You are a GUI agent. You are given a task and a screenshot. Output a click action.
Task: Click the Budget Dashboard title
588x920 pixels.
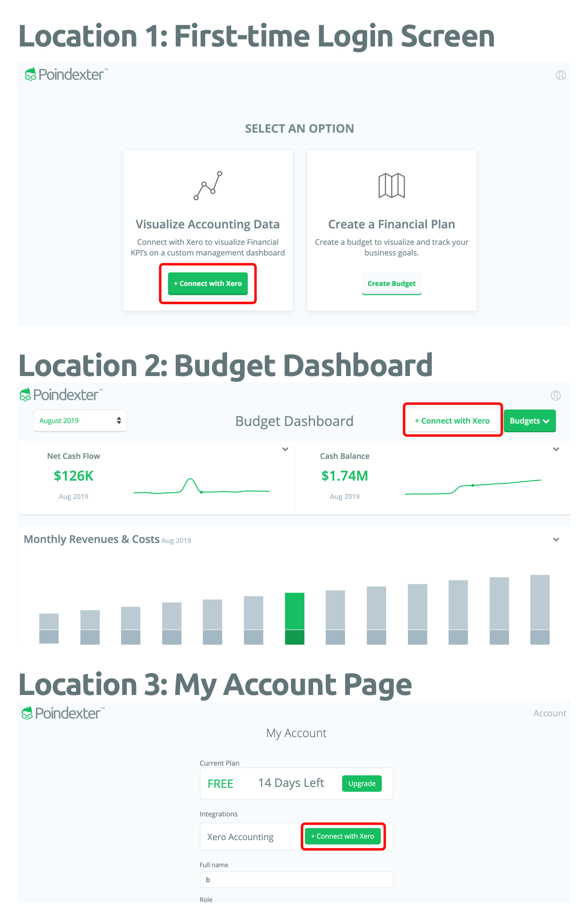tap(294, 421)
